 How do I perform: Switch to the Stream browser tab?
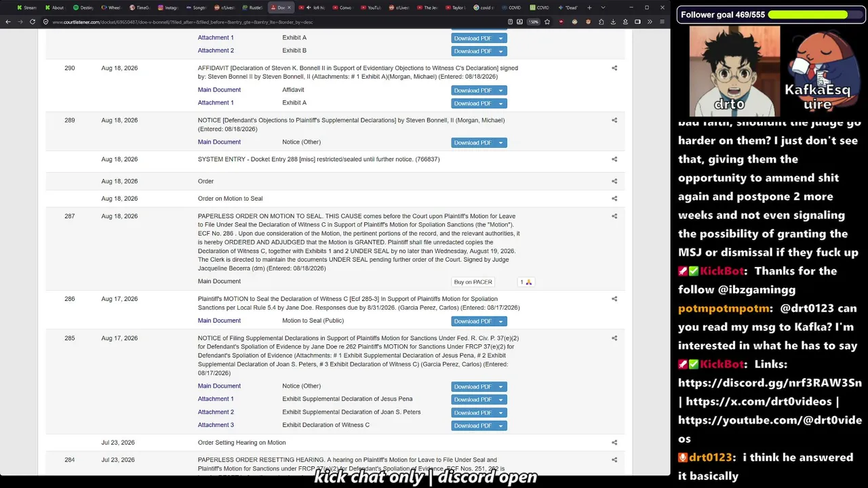(x=27, y=7)
